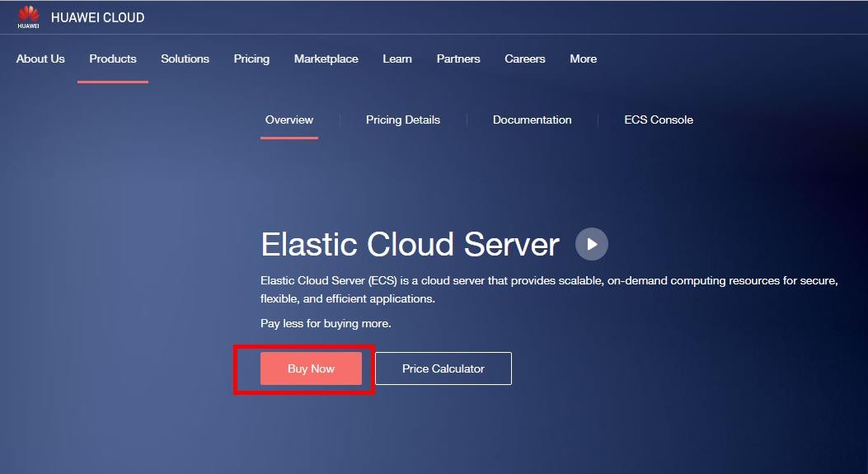Open the Partners menu
Screen dimensions: 868x474
click(458, 59)
